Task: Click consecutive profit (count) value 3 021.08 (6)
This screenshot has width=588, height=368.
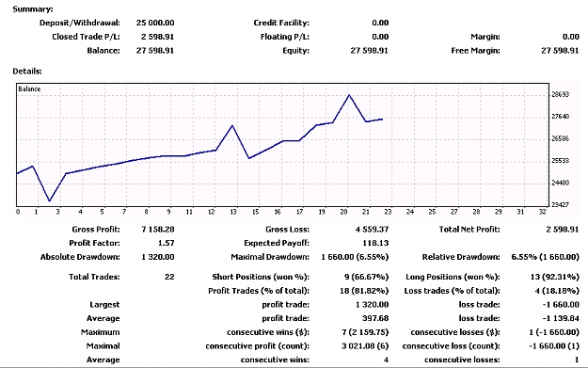Action: 365,345
